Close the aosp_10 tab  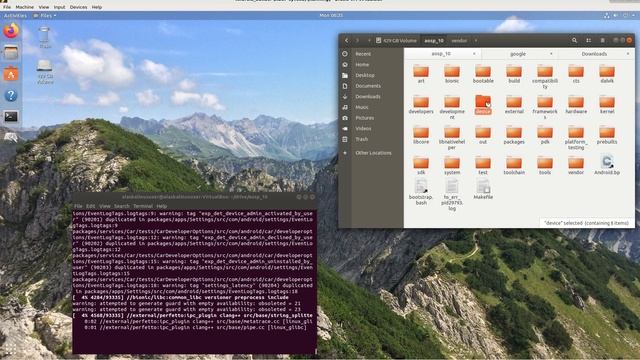point(474,54)
